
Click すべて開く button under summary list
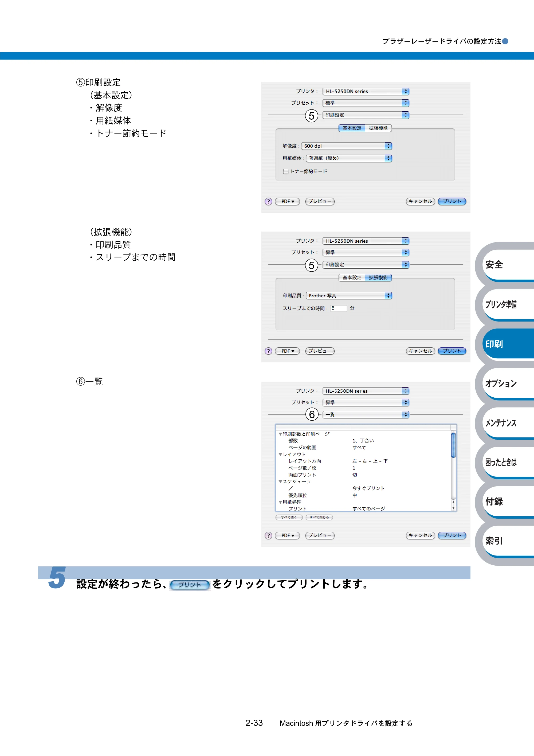point(289,517)
